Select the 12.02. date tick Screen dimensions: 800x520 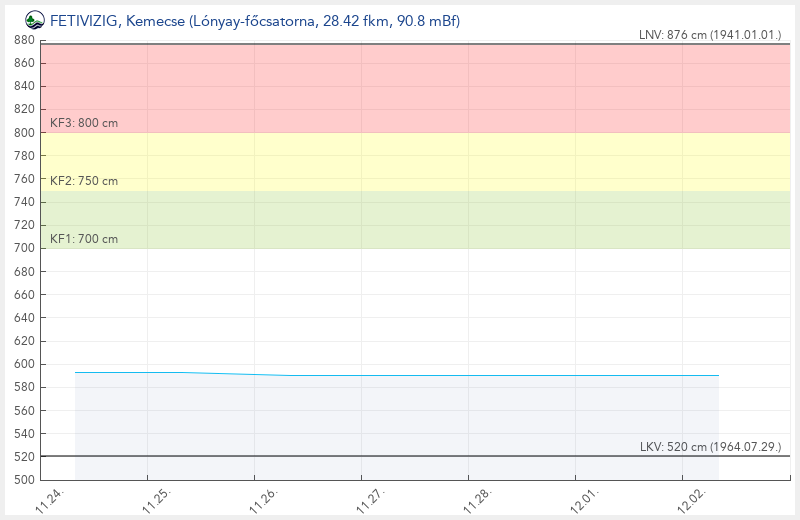pyautogui.click(x=691, y=499)
